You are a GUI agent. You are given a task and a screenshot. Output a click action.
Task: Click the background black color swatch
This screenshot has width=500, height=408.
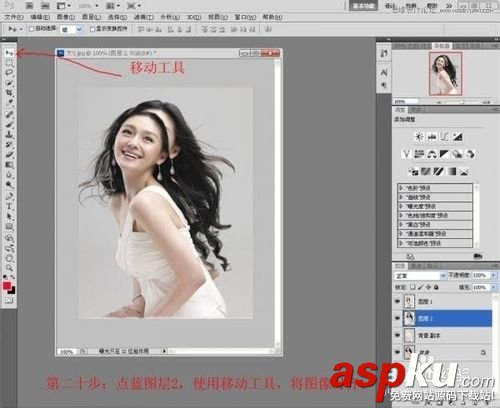(12, 291)
